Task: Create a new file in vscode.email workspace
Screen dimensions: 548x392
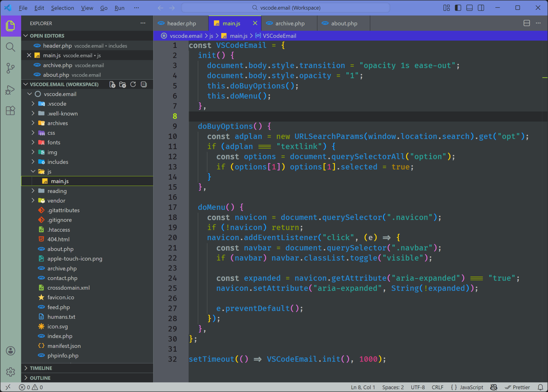Action: pos(112,84)
